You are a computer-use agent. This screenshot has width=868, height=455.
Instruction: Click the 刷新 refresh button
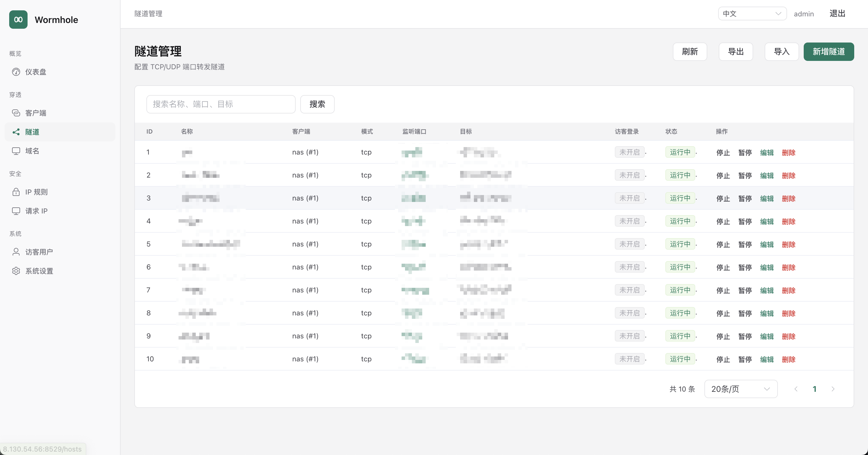[690, 52]
